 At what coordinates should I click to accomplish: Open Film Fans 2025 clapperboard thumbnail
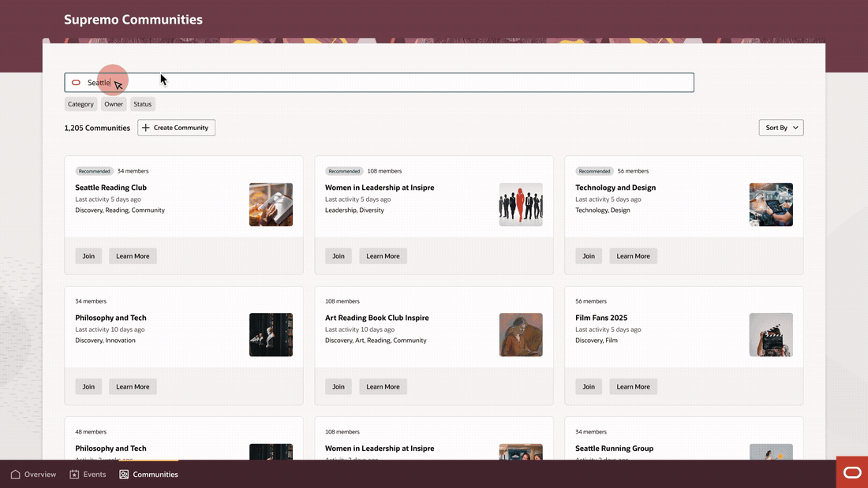(x=771, y=335)
